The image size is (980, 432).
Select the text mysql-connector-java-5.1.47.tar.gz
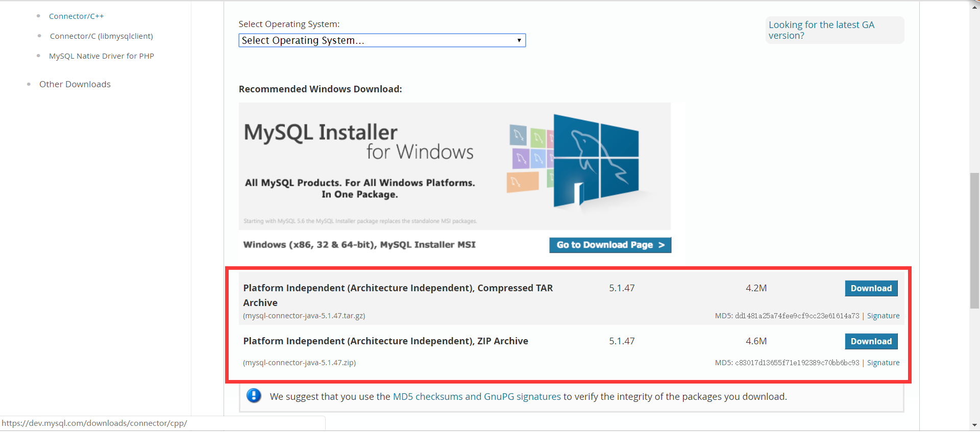point(304,316)
